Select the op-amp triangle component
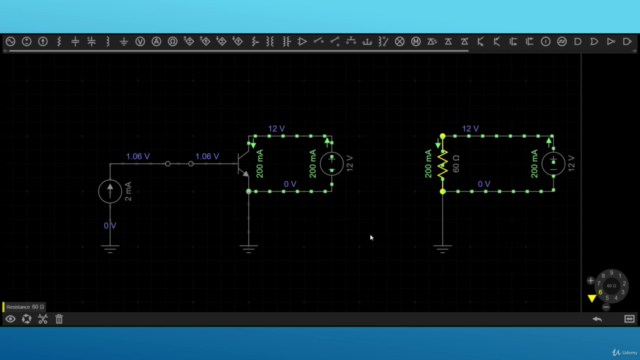The image size is (640, 360). (302, 42)
